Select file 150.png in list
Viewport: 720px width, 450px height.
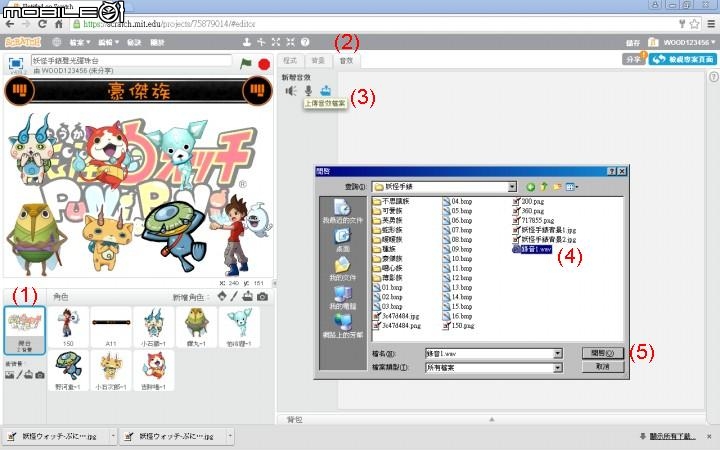click(x=459, y=326)
